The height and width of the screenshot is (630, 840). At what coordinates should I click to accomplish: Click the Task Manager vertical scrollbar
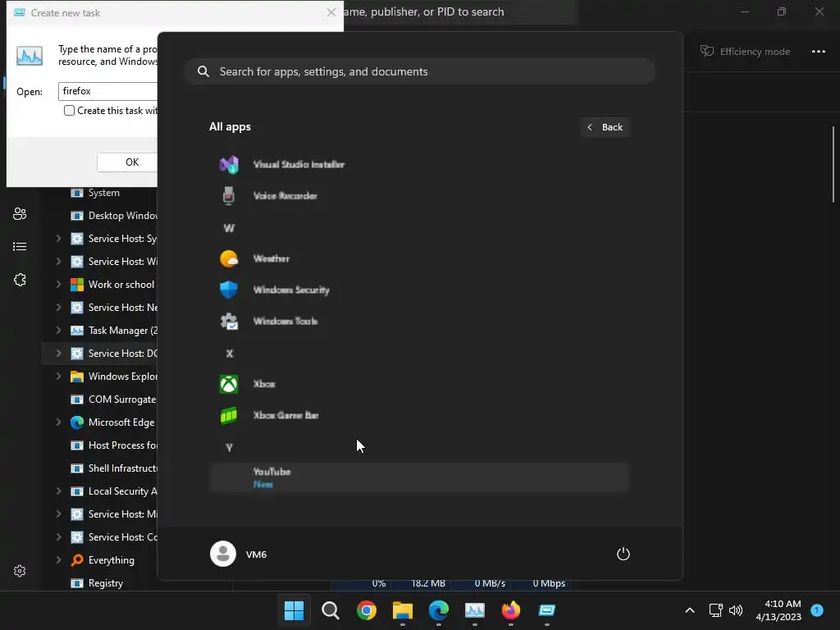click(833, 164)
